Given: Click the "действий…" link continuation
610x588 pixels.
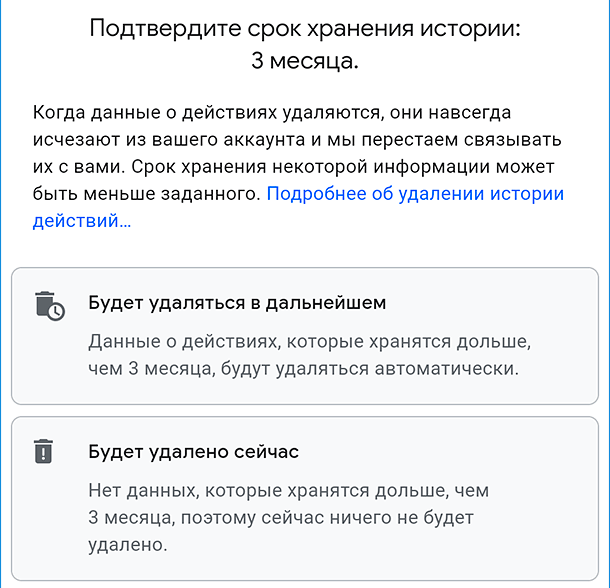Looking at the screenshot, I should 81,221.
